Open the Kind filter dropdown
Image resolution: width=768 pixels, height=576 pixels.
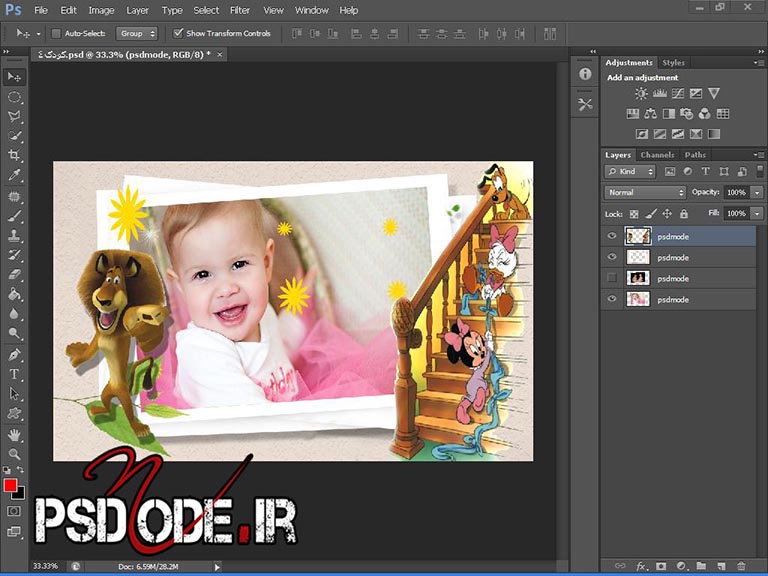point(630,171)
